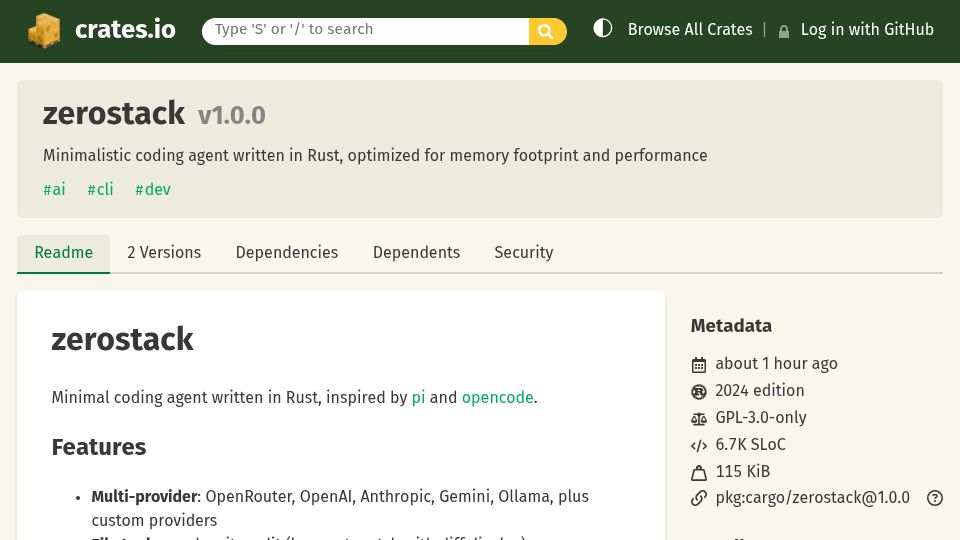960x540 pixels.
Task: Open the #ai keyword tag
Action: point(54,189)
